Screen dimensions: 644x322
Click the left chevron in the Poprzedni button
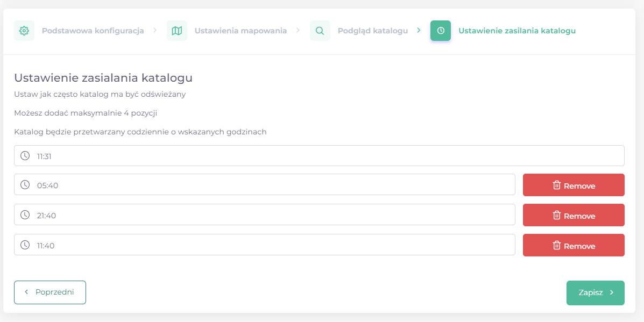[26, 292]
